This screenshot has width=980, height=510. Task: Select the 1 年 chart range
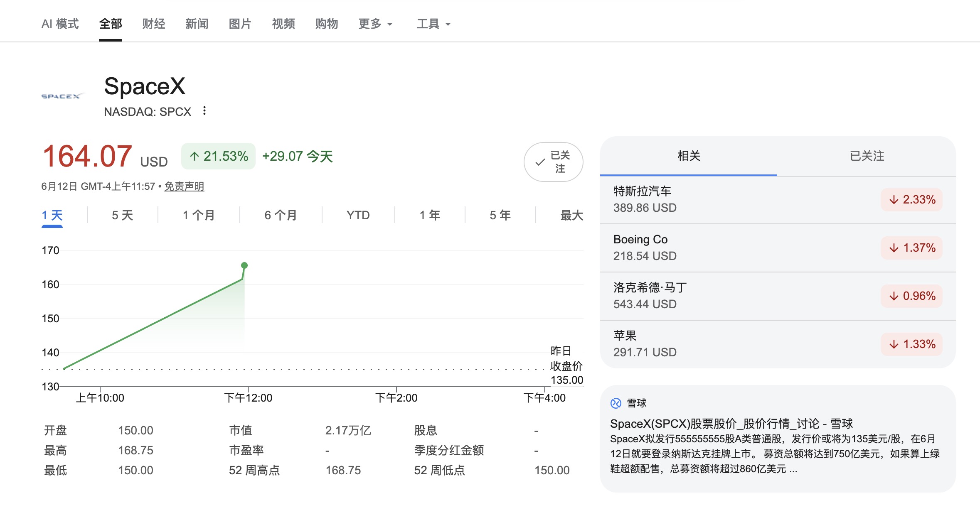tap(430, 216)
